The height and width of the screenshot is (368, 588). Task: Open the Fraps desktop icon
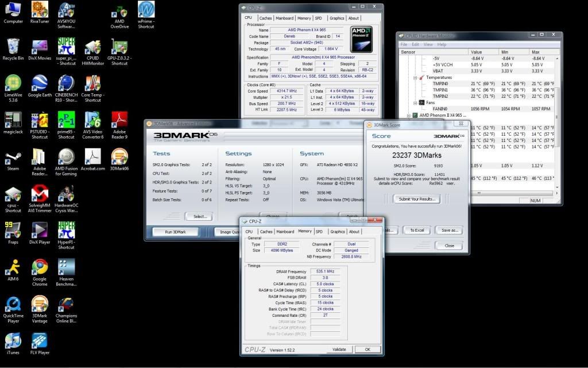click(13, 233)
